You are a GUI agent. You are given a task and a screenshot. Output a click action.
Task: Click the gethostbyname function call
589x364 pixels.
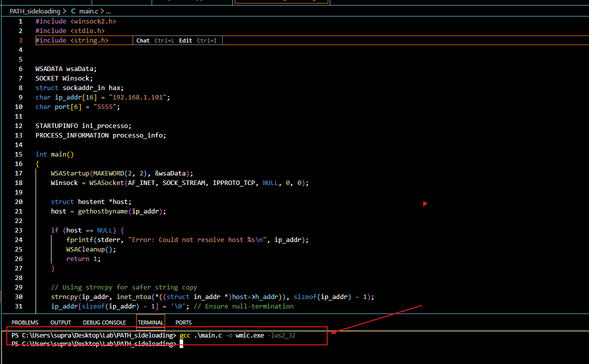(103, 211)
